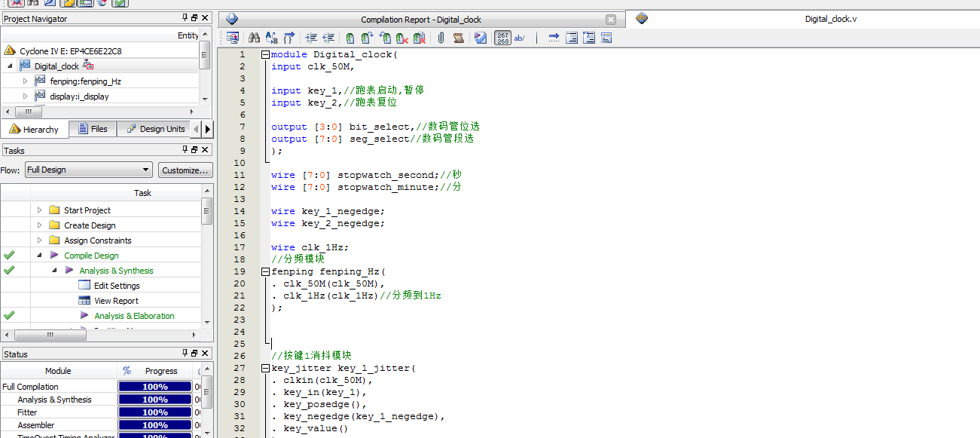
Task: Open the Flow dropdown showing Full Design
Action: 88,170
